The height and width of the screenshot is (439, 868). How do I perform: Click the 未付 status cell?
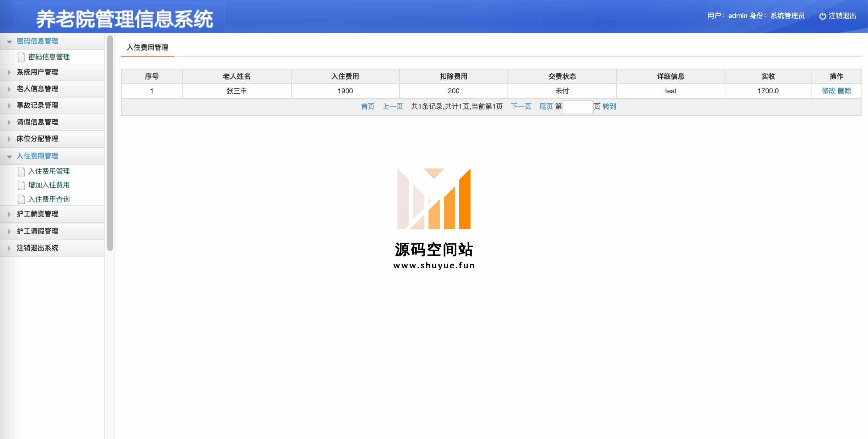(x=562, y=91)
